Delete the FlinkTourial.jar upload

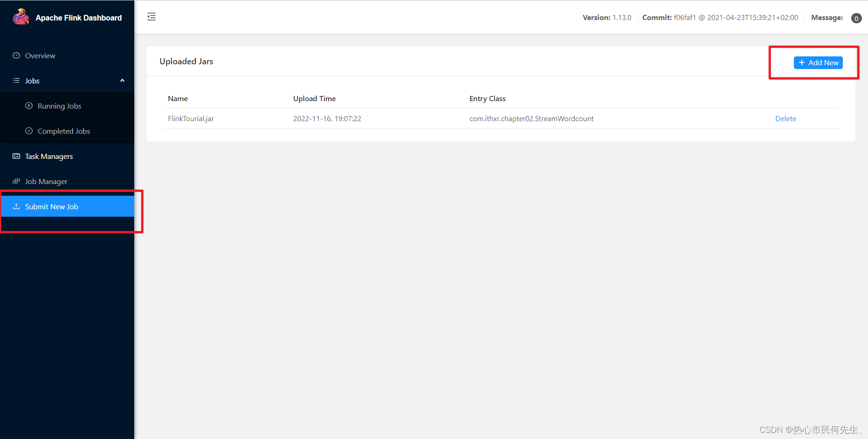tap(785, 118)
